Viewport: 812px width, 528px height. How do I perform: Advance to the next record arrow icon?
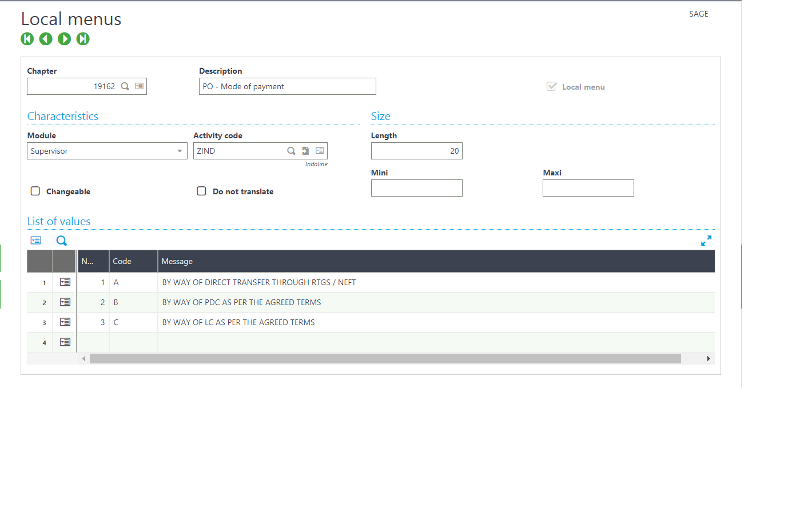click(x=64, y=39)
